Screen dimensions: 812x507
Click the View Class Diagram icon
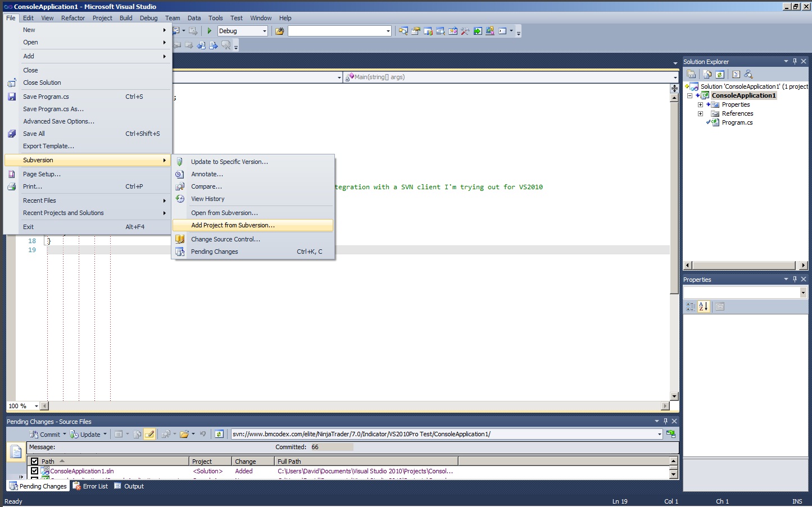point(749,74)
